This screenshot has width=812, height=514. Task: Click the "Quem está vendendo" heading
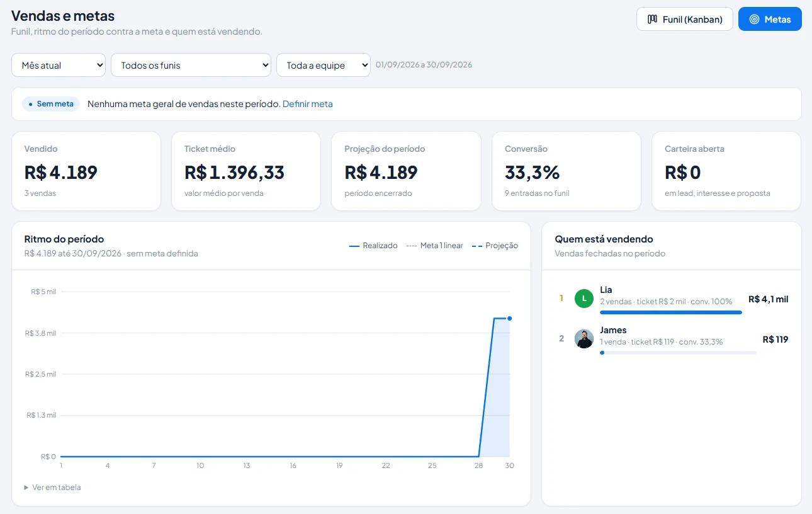pyautogui.click(x=604, y=239)
